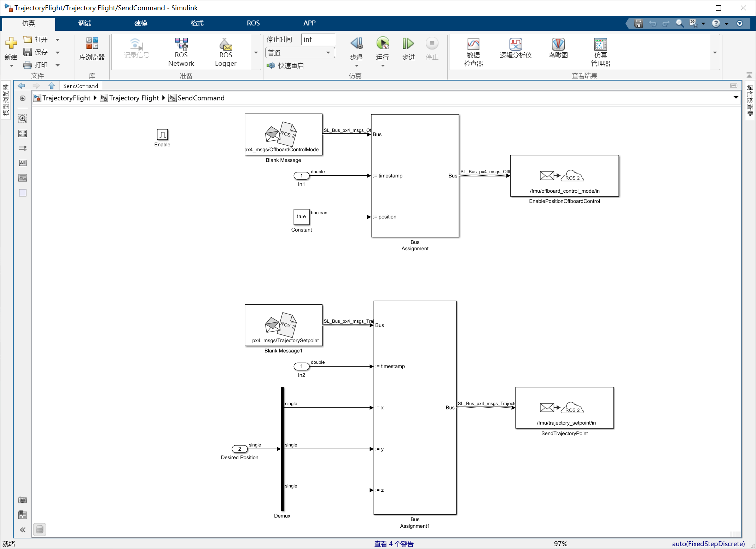The height and width of the screenshot is (549, 756).
Task: Select the SendTrajectoryPoint publish block
Action: [x=565, y=408]
